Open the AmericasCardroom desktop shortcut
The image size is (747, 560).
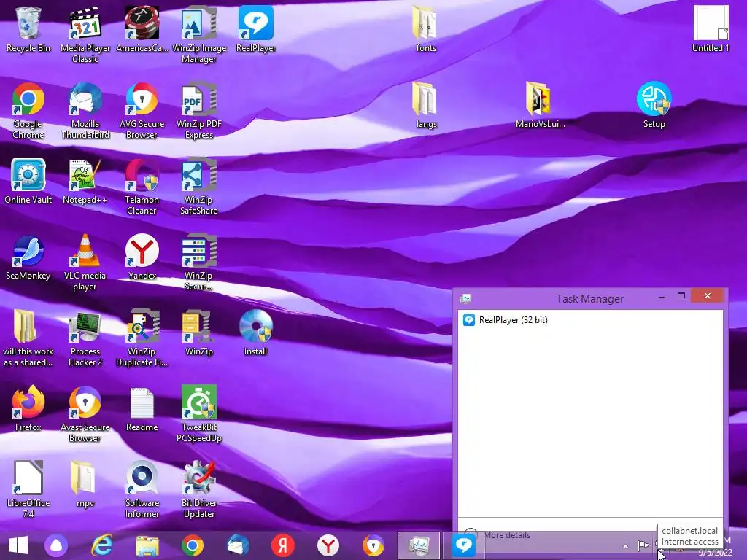pyautogui.click(x=142, y=29)
